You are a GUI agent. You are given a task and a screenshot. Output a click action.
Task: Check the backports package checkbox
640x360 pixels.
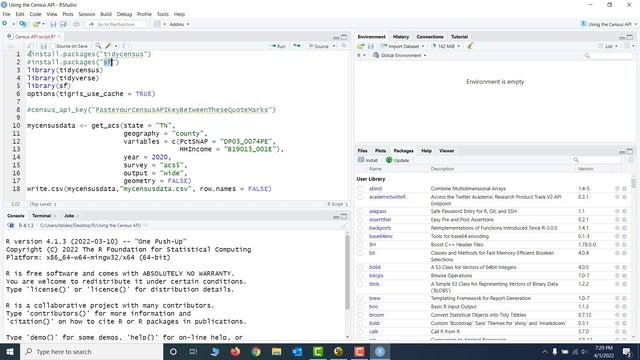point(360,228)
